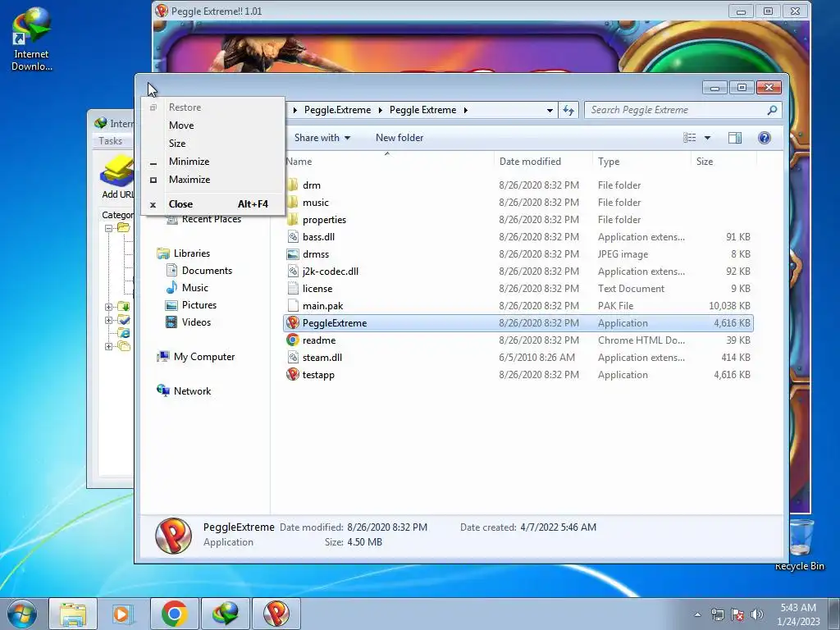The width and height of the screenshot is (840, 630).
Task: Open Explorer help button
Action: point(765,138)
